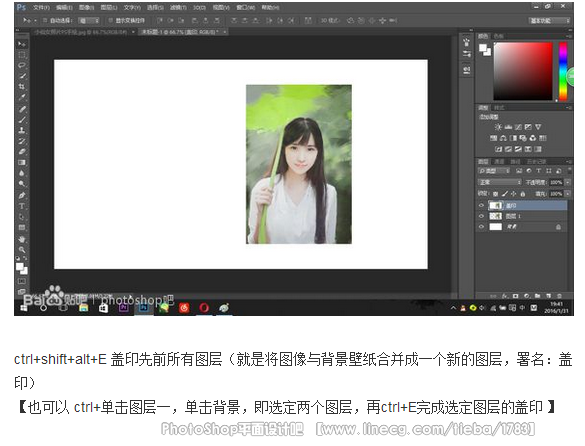Open the layer blend mode dropdown
Screen dimensions: 585x446
click(x=500, y=182)
